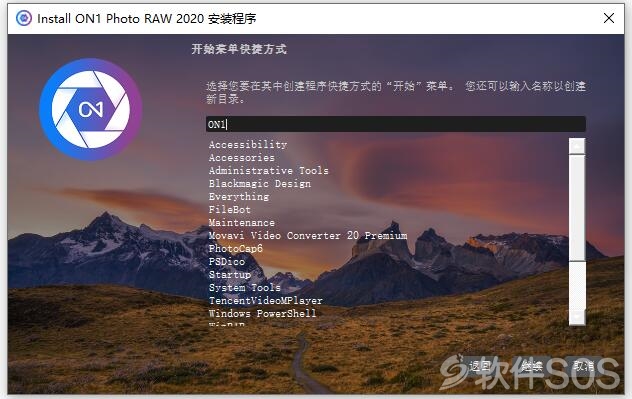Pick Windows PowerShell folder entry

(x=262, y=314)
